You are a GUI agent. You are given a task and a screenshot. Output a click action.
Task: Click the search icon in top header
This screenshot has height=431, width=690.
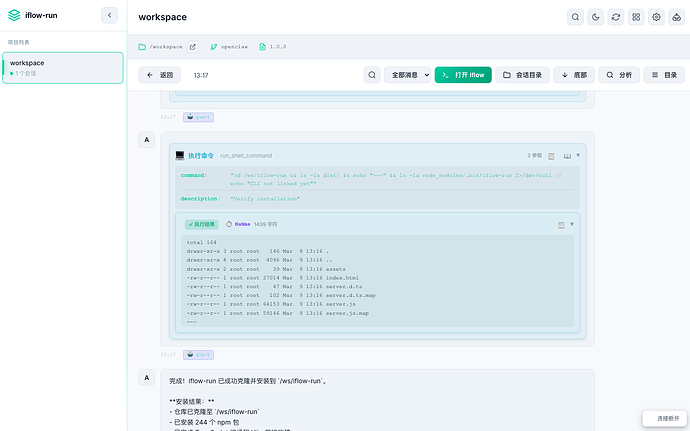575,17
